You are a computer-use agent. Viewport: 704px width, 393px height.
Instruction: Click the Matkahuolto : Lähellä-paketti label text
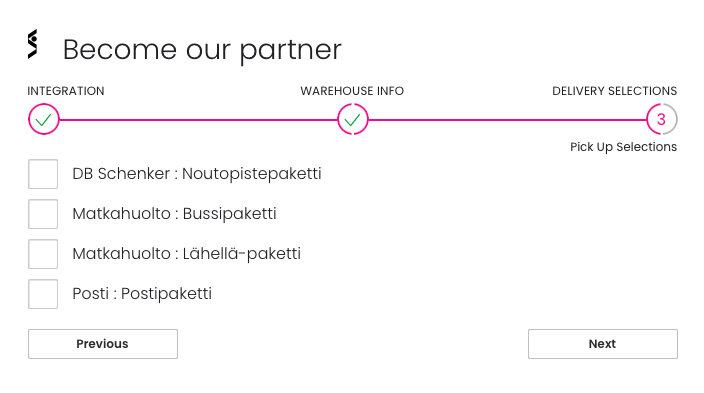pyautogui.click(x=186, y=254)
